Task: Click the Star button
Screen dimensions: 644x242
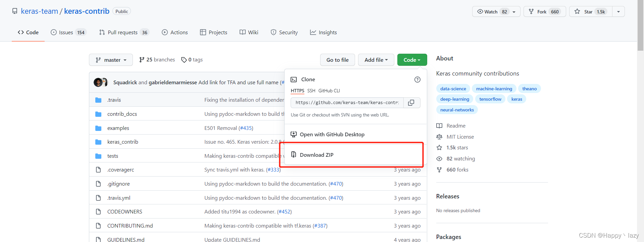Action: pos(591,11)
